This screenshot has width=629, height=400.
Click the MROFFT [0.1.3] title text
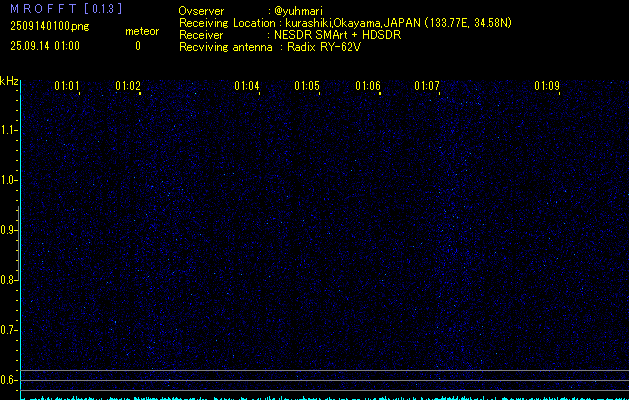tap(66, 9)
